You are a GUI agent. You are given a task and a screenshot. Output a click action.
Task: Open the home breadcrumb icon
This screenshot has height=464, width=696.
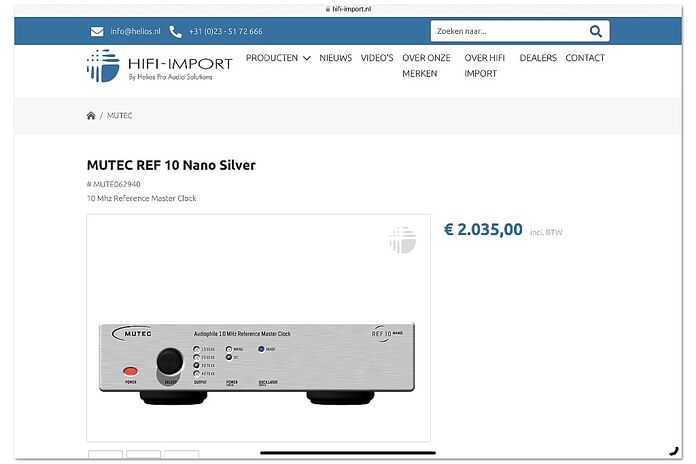pos(91,115)
